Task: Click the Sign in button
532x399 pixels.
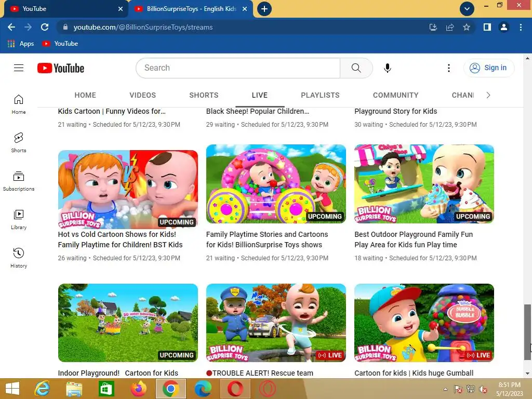Action: 488,68
